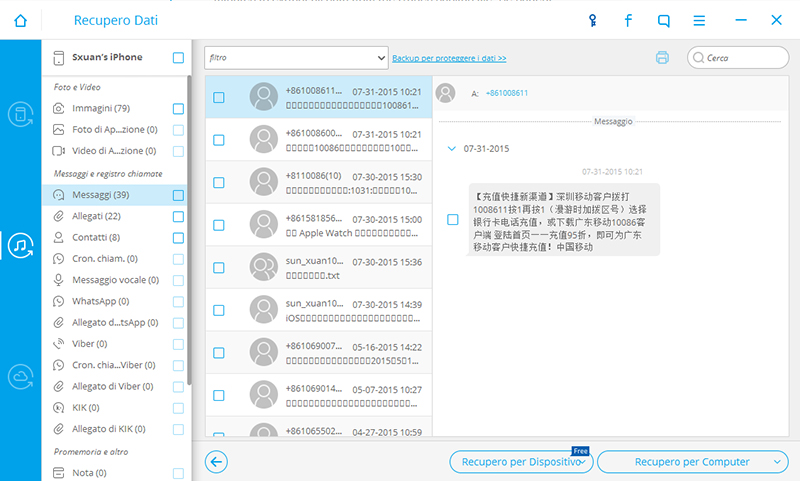
Task: Check the Immagini (79) checkbox
Action: [178, 108]
